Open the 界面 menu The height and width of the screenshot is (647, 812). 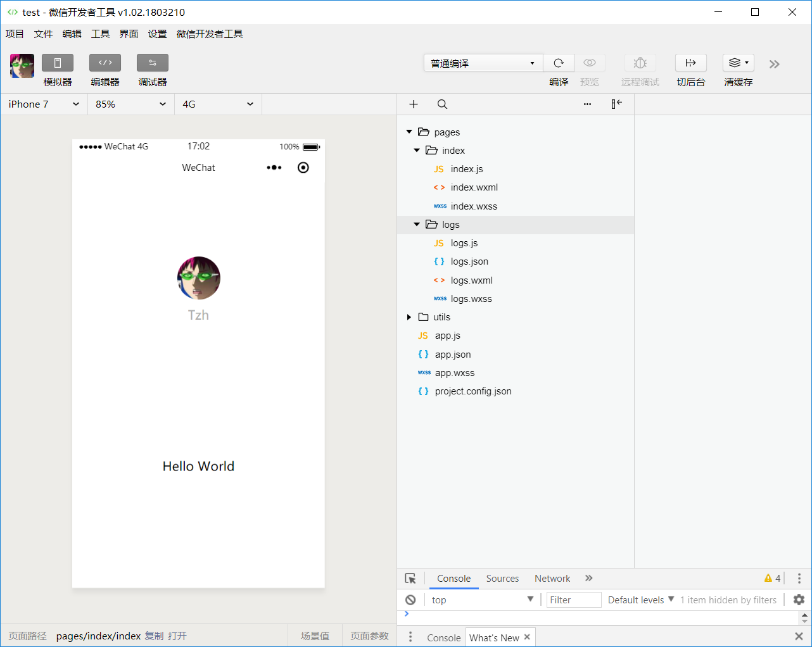pyautogui.click(x=129, y=34)
